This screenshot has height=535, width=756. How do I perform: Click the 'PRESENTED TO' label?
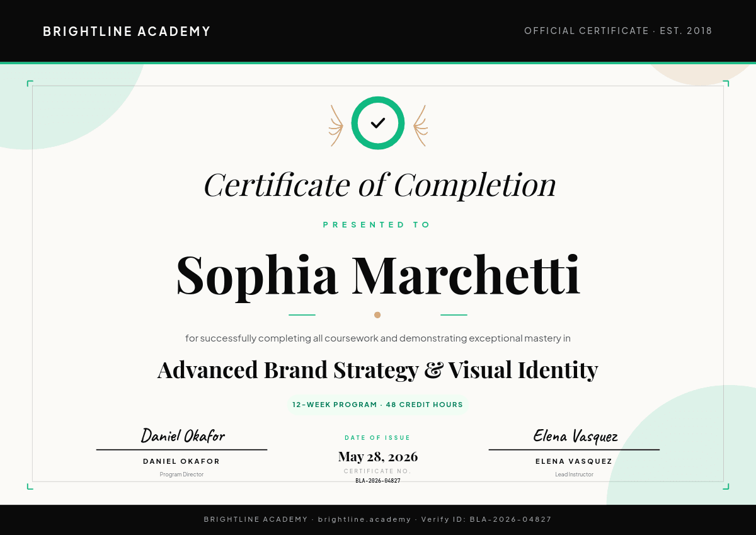377,225
